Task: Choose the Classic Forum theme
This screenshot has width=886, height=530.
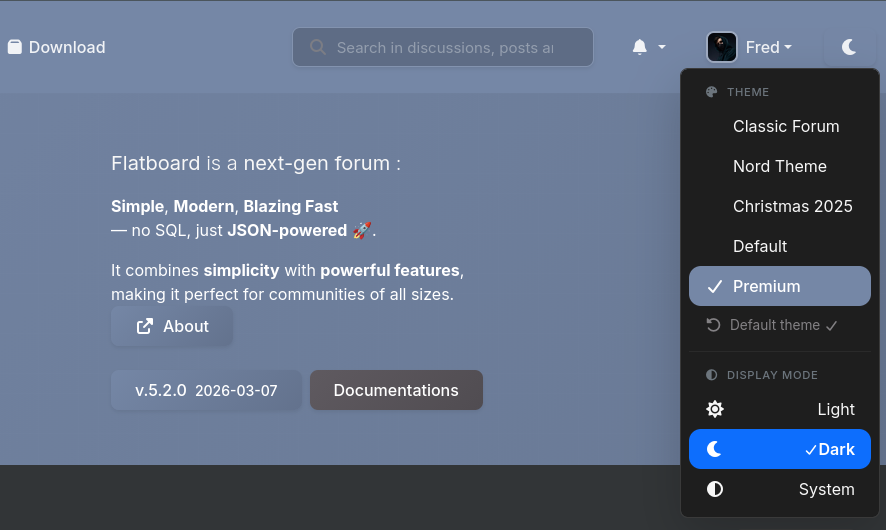Action: 785,126
